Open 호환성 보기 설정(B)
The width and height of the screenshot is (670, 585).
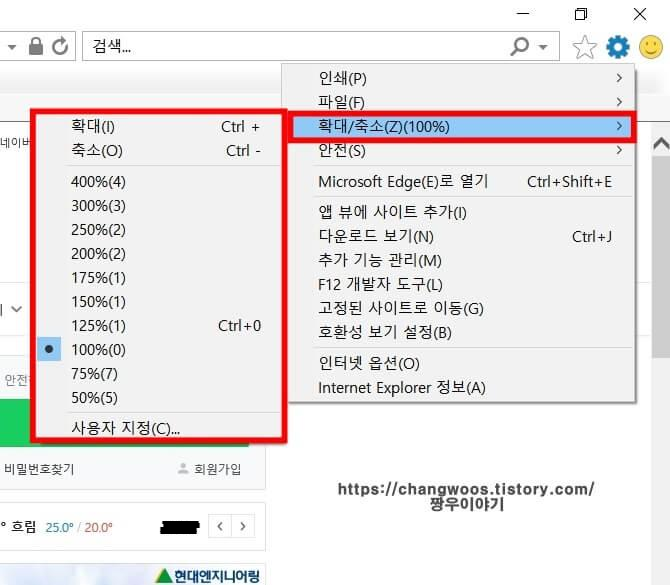coord(461,332)
